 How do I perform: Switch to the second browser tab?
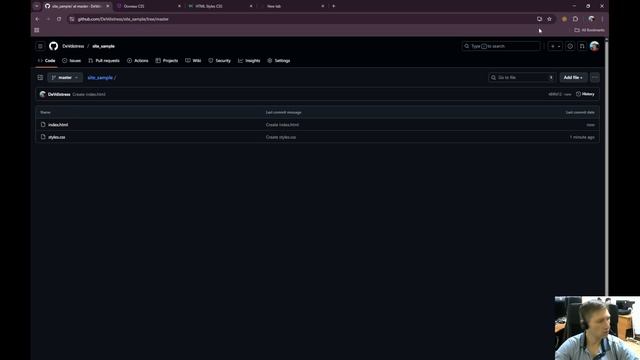point(149,6)
